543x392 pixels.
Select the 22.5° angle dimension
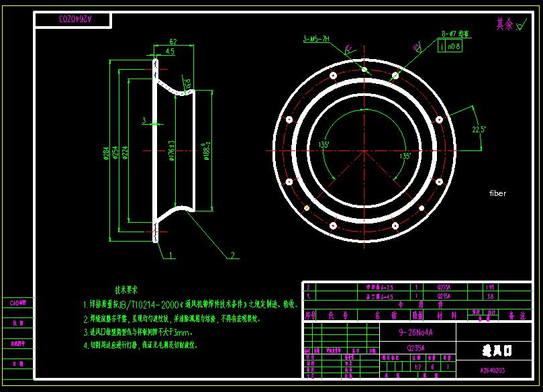click(478, 129)
